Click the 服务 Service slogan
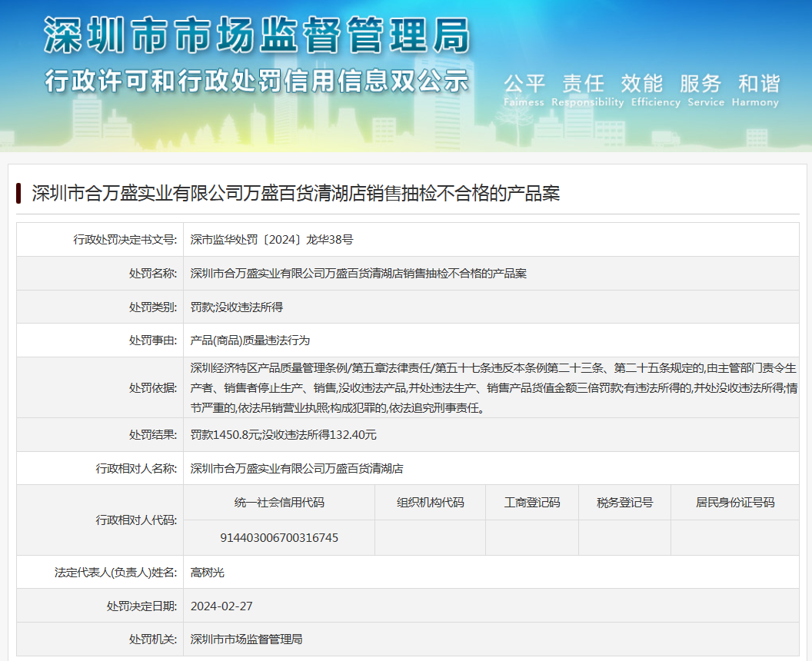 tap(706, 90)
